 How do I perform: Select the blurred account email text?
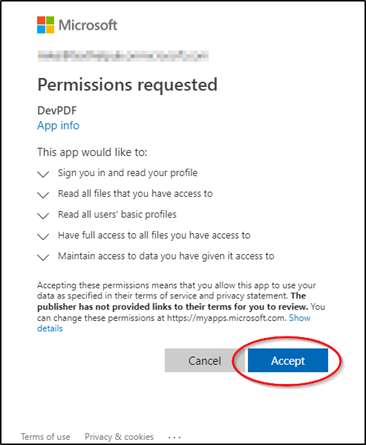(x=123, y=56)
